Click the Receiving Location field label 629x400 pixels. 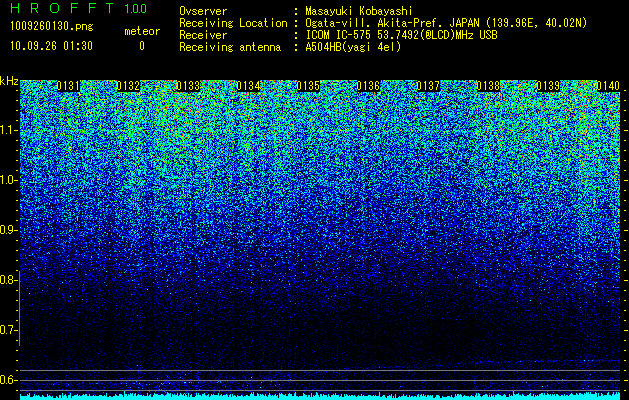(x=233, y=23)
